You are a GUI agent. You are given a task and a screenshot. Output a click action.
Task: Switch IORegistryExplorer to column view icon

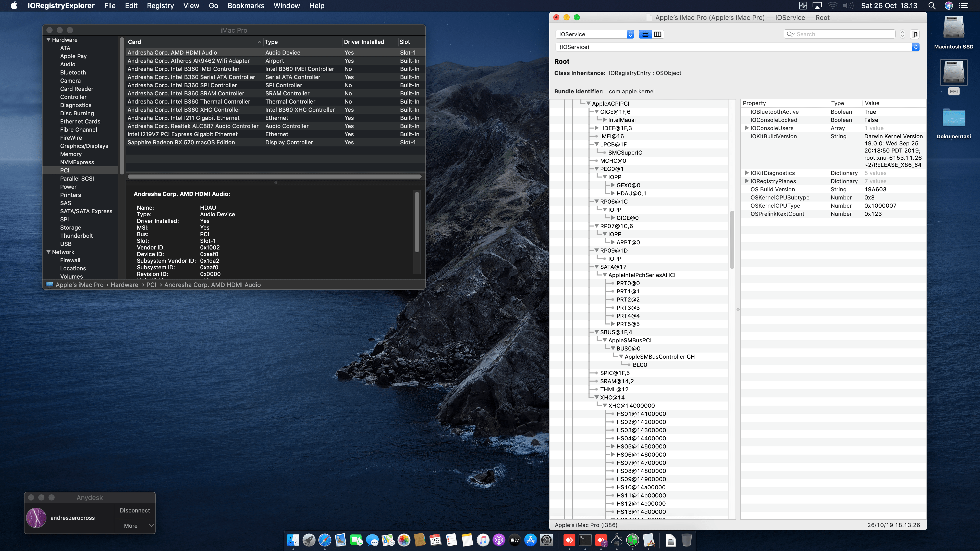tap(657, 34)
